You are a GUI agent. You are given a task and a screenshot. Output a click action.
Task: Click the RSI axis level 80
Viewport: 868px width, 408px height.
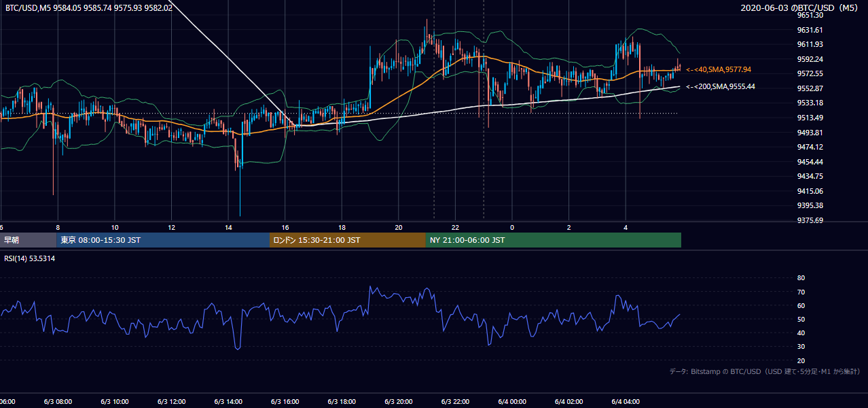(801, 278)
